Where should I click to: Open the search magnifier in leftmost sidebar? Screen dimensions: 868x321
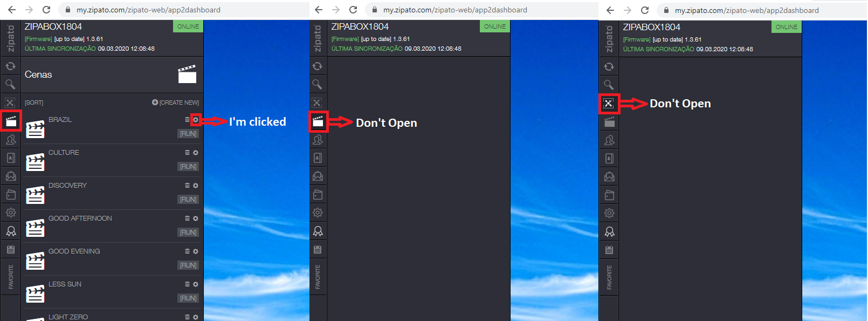click(10, 84)
